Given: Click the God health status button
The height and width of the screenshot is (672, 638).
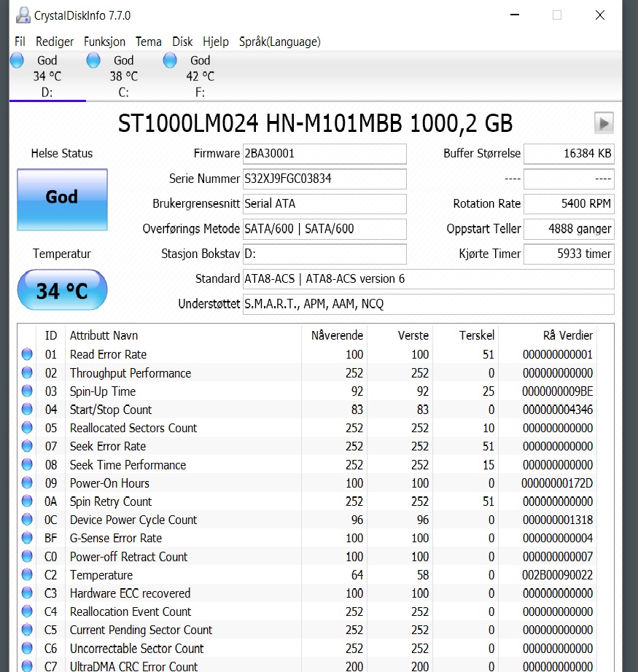Looking at the screenshot, I should pyautogui.click(x=62, y=200).
